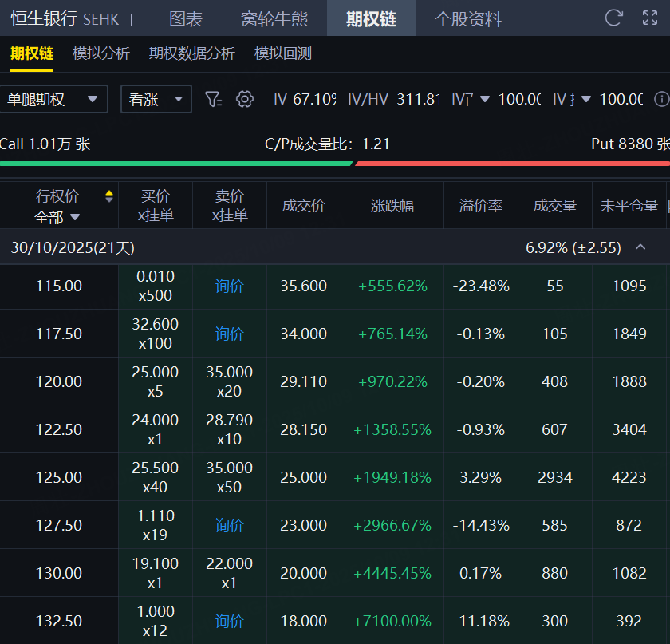
Task: Switch to the 图表 tab
Action: click(x=186, y=18)
